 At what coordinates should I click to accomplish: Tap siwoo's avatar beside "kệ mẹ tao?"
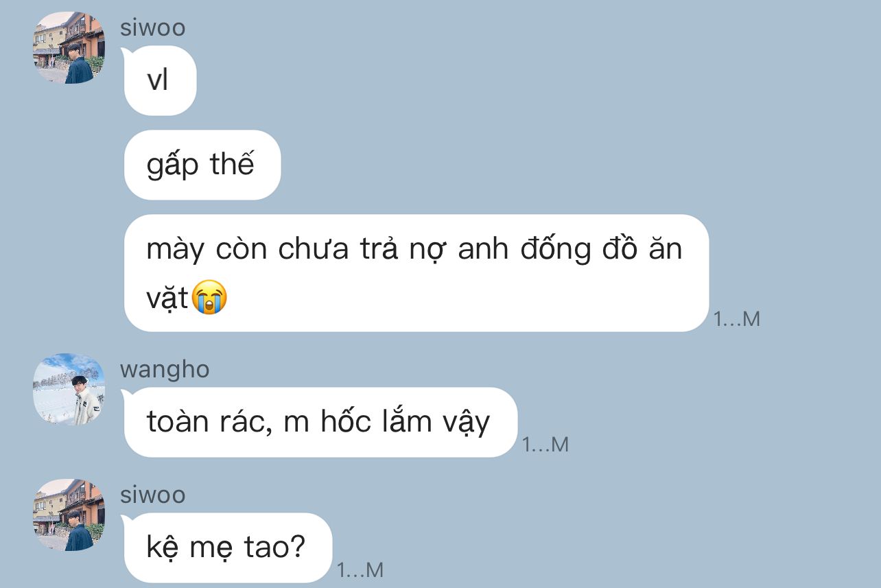[x=69, y=515]
